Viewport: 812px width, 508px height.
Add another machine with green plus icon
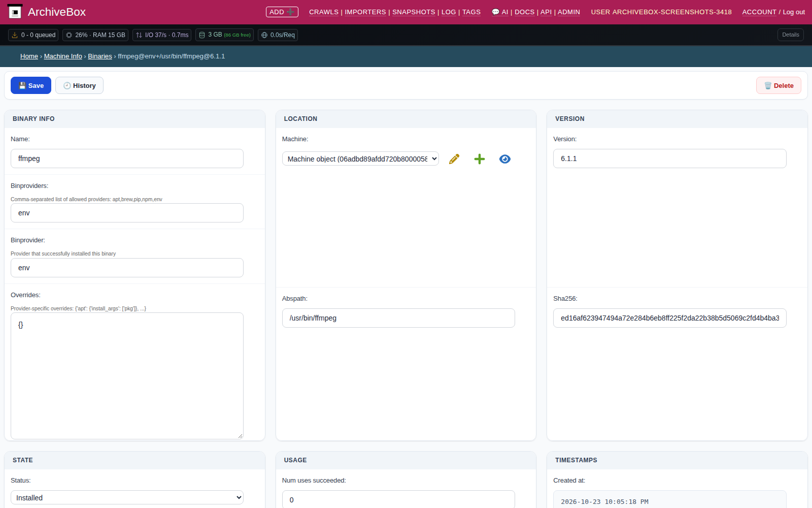(480, 159)
